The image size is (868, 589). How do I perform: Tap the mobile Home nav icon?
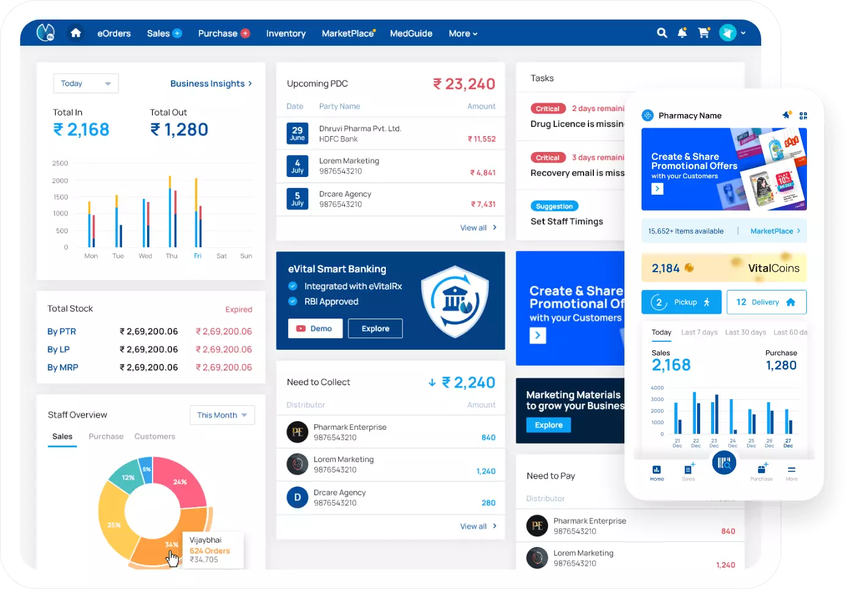657,473
